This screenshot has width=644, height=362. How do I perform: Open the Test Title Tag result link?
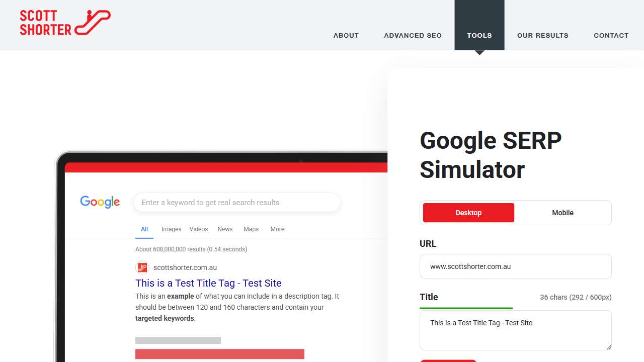pyautogui.click(x=208, y=283)
